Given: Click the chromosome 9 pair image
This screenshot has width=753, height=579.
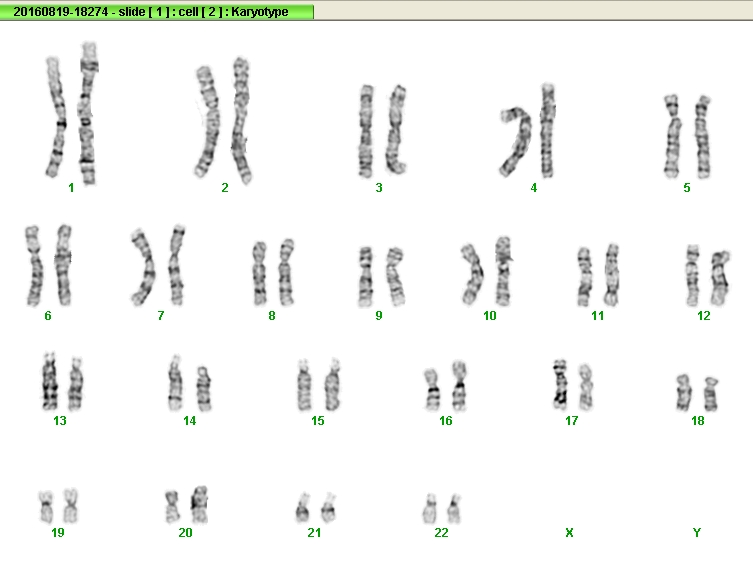Looking at the screenshot, I should click(382, 277).
